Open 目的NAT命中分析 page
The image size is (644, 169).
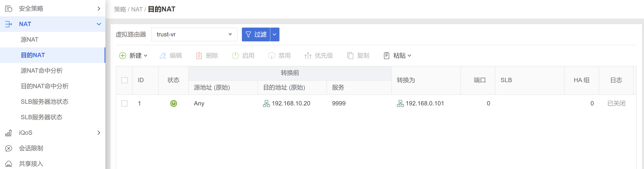(x=44, y=86)
